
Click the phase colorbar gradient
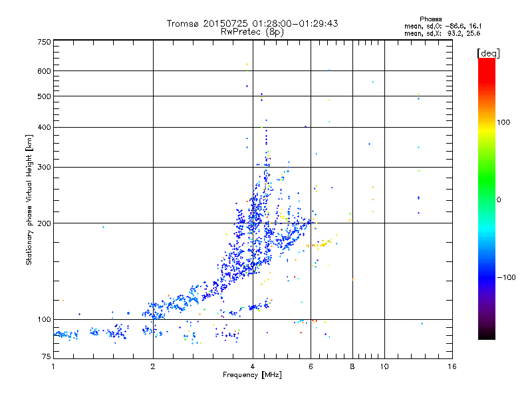click(x=487, y=198)
